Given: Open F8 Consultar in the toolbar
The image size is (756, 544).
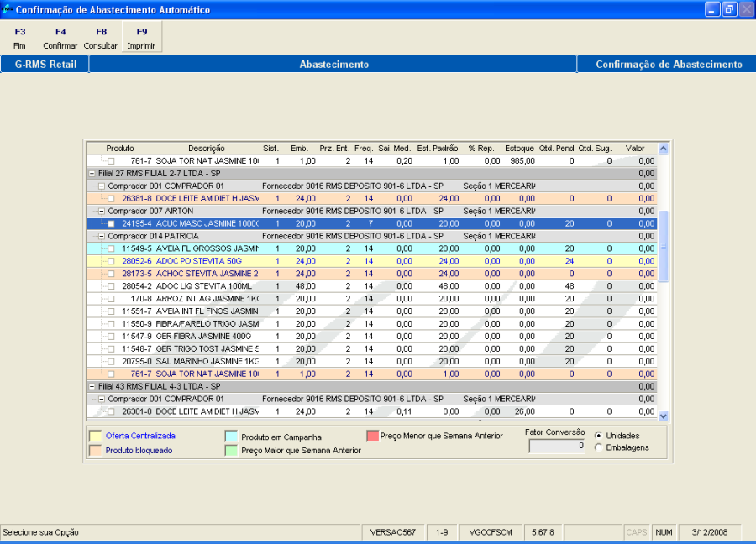Looking at the screenshot, I should click(x=101, y=38).
